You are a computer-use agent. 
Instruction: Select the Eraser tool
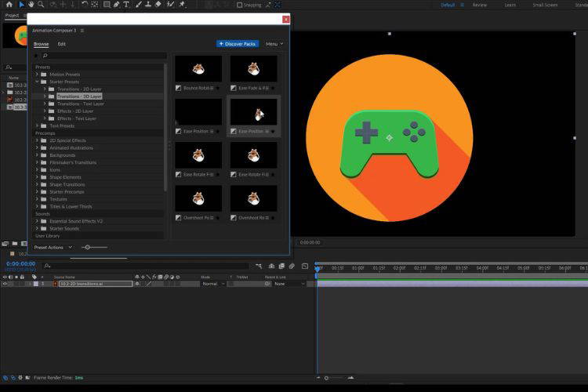coord(158,5)
